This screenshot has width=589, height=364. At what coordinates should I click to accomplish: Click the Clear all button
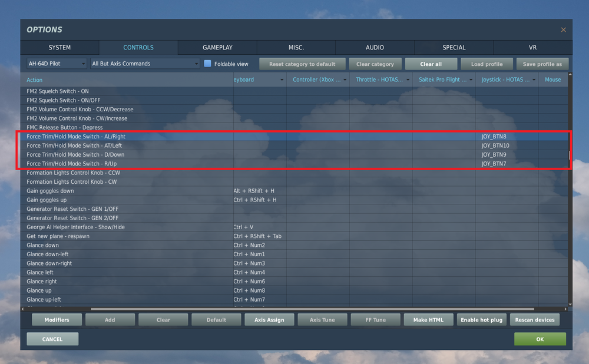(x=431, y=64)
